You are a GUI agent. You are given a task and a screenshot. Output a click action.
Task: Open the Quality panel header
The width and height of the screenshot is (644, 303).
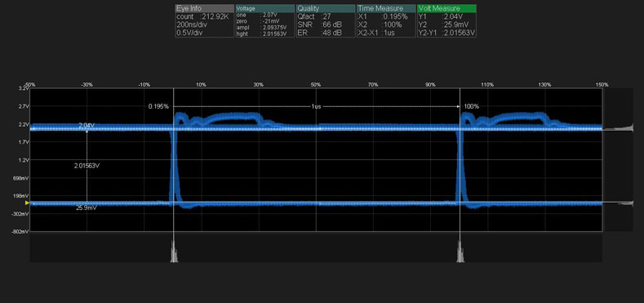pyautogui.click(x=326, y=8)
